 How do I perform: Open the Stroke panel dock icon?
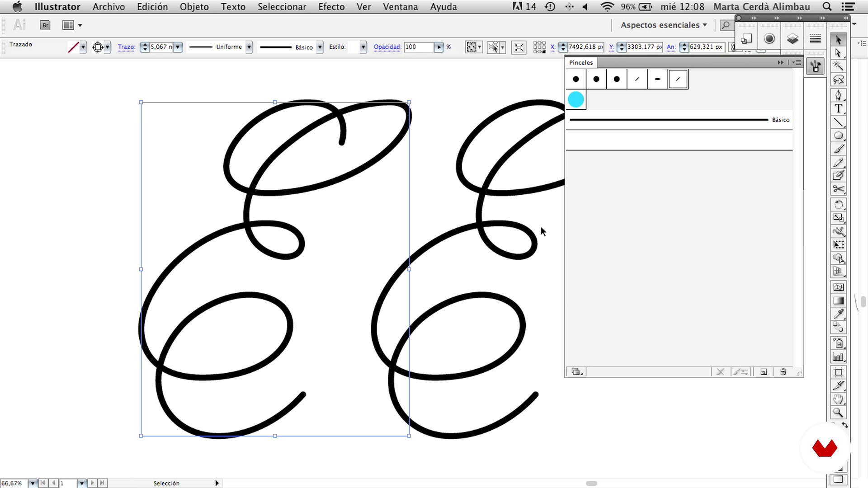point(816,39)
